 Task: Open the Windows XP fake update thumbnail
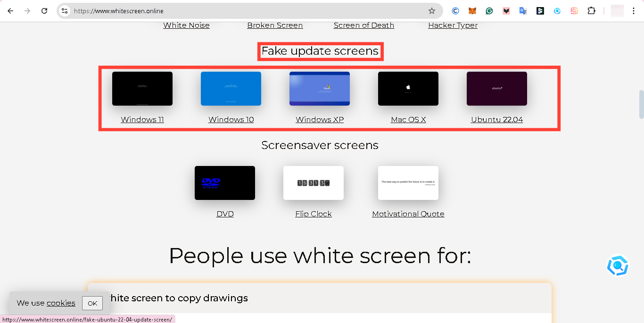coord(320,89)
